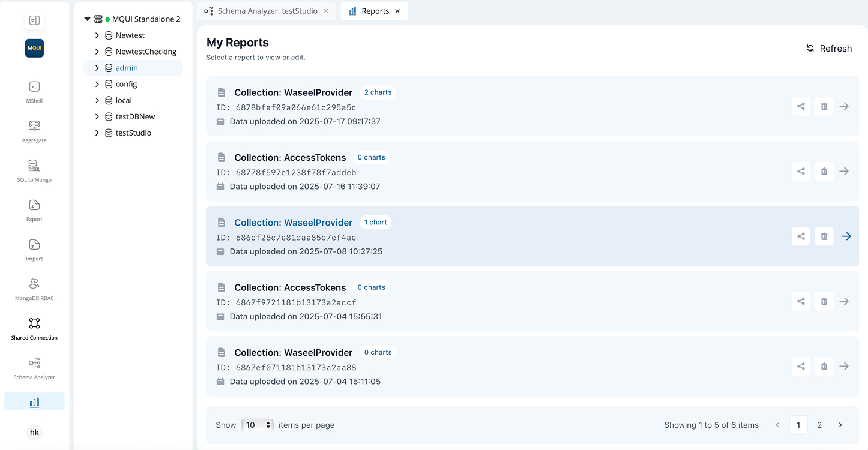Viewport: 868px width, 450px height.
Task: Switch to the Schema Analyzer: testStudio tab
Action: [262, 11]
